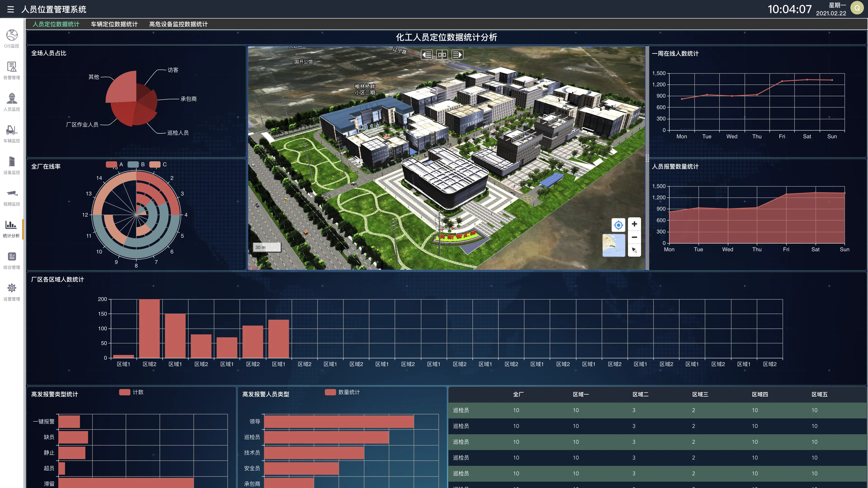Image resolution: width=868 pixels, height=488 pixels.
Task: Click Sat point in 人员报警数量统计 chart
Action: pos(815,193)
